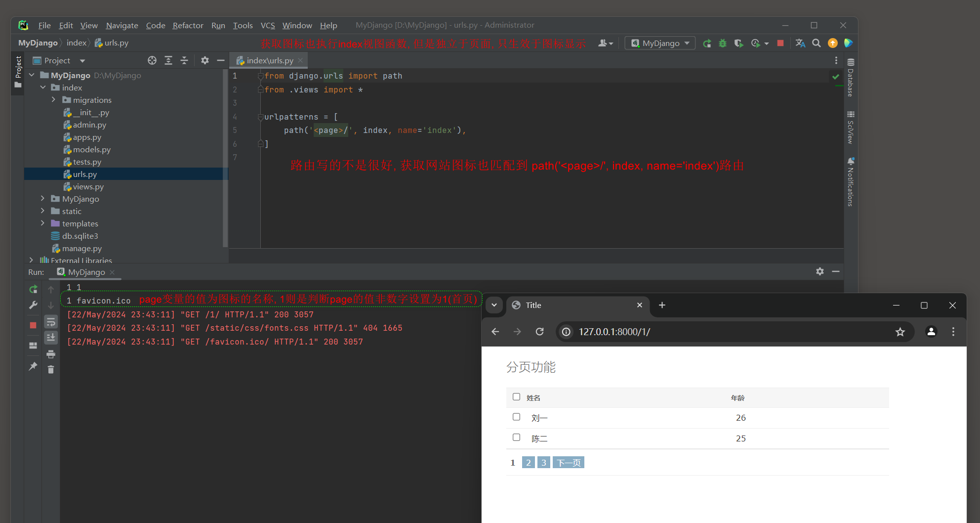Viewport: 980px width, 523px height.
Task: Open Project panel settings gear
Action: [x=205, y=60]
